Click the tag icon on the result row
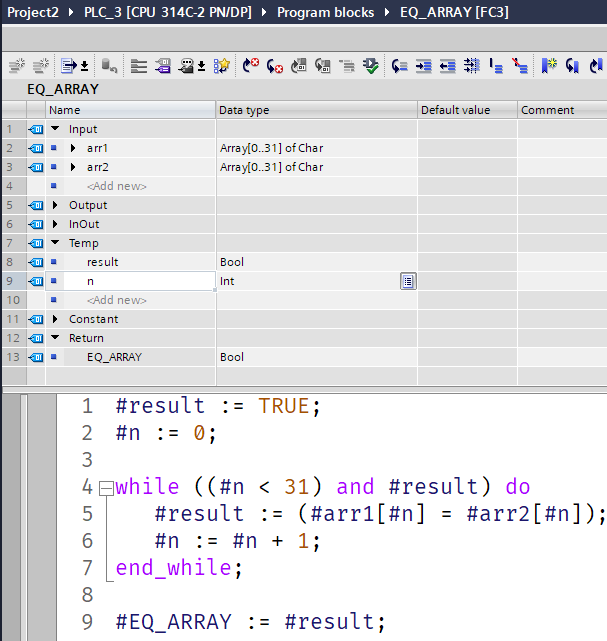This screenshot has width=607, height=641. pyautogui.click(x=35, y=262)
